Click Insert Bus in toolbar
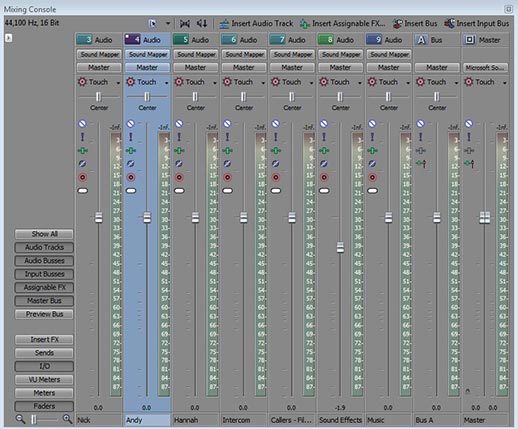518x429 pixels. [415, 23]
